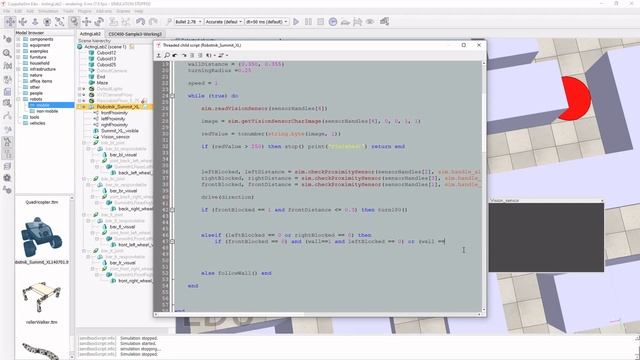
Task: Activate the object rotate tool
Action: tap(99, 22)
